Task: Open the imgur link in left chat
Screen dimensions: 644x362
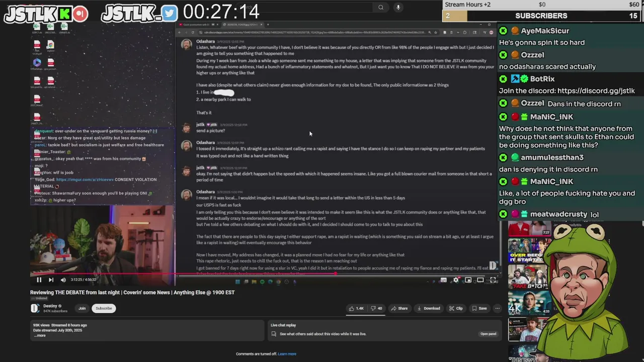Action: pyautogui.click(x=85, y=179)
